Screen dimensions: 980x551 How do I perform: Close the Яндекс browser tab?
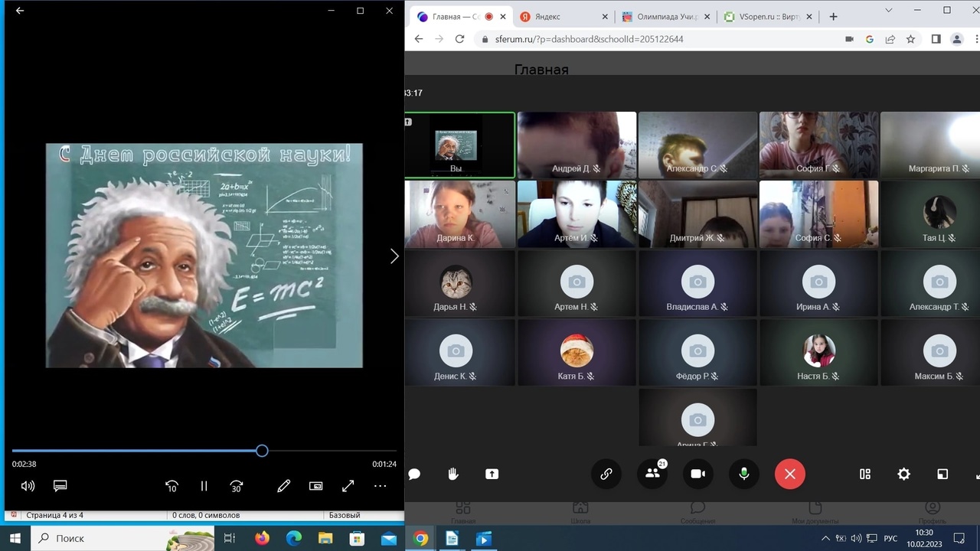[606, 17]
